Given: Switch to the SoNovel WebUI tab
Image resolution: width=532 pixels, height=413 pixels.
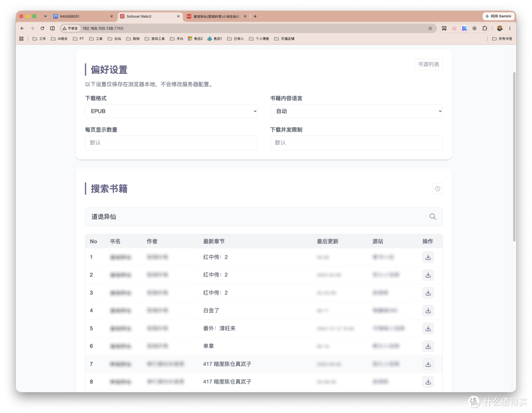Looking at the screenshot, I should click(150, 16).
